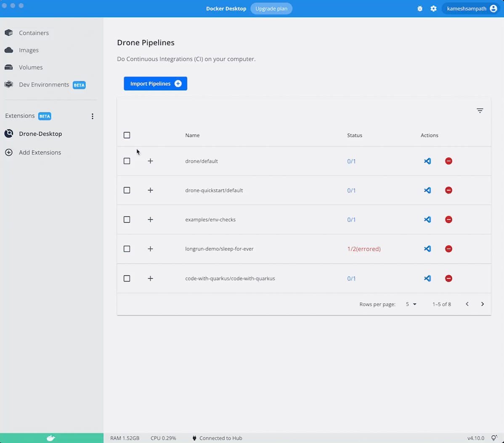Open examples/env-checks in VS Code

(x=427, y=219)
